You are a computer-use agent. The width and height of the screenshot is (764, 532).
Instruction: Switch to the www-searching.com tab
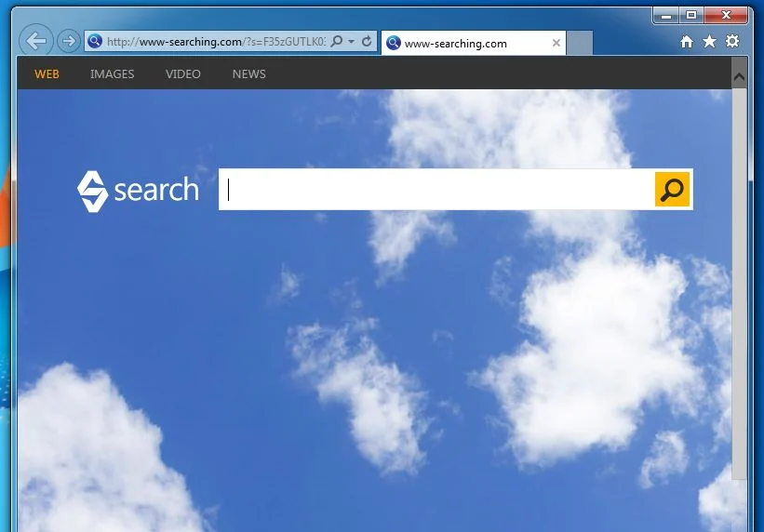pyautogui.click(x=473, y=44)
